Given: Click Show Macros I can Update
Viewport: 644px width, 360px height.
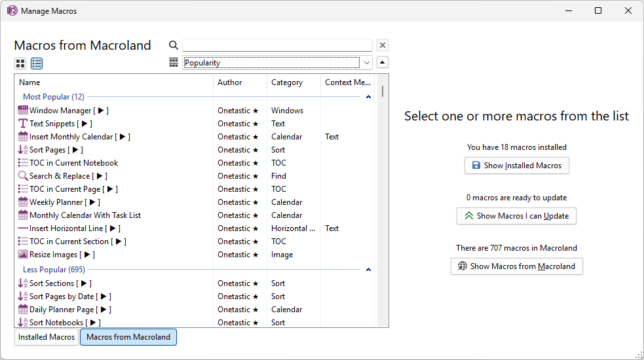Looking at the screenshot, I should click(516, 216).
